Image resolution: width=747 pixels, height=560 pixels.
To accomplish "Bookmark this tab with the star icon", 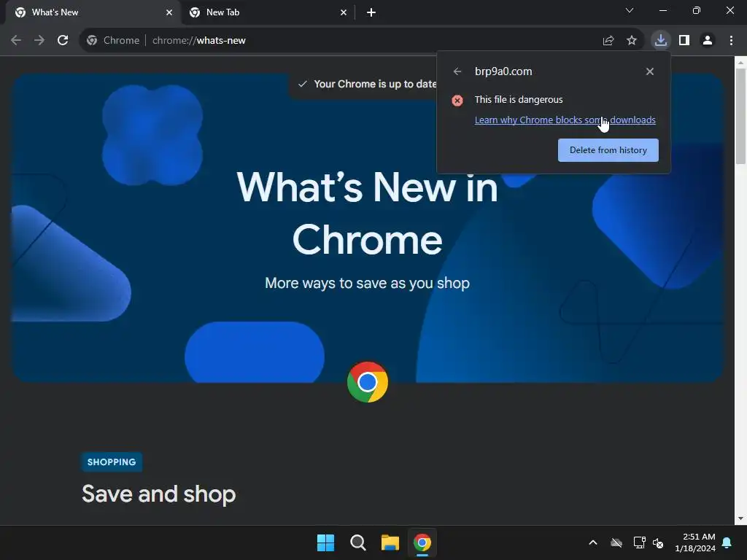I will [x=632, y=41].
